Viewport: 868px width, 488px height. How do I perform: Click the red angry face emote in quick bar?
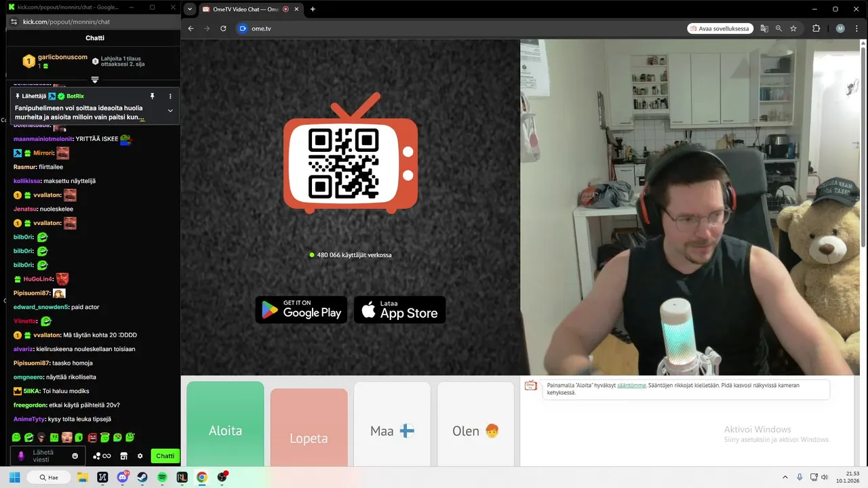click(92, 438)
